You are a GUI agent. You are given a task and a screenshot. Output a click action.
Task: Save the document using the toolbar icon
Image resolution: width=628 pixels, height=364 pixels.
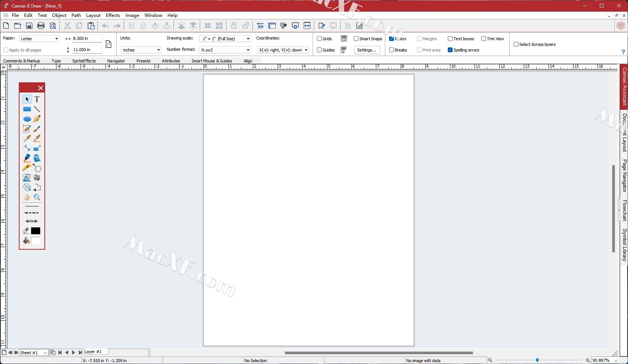tap(29, 26)
